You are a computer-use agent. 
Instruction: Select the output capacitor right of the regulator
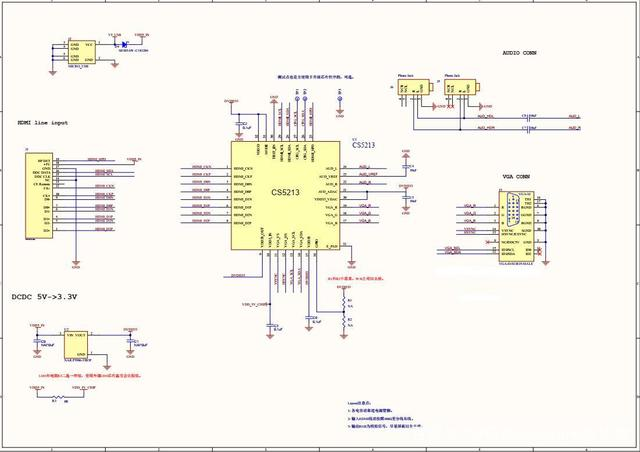(130, 341)
